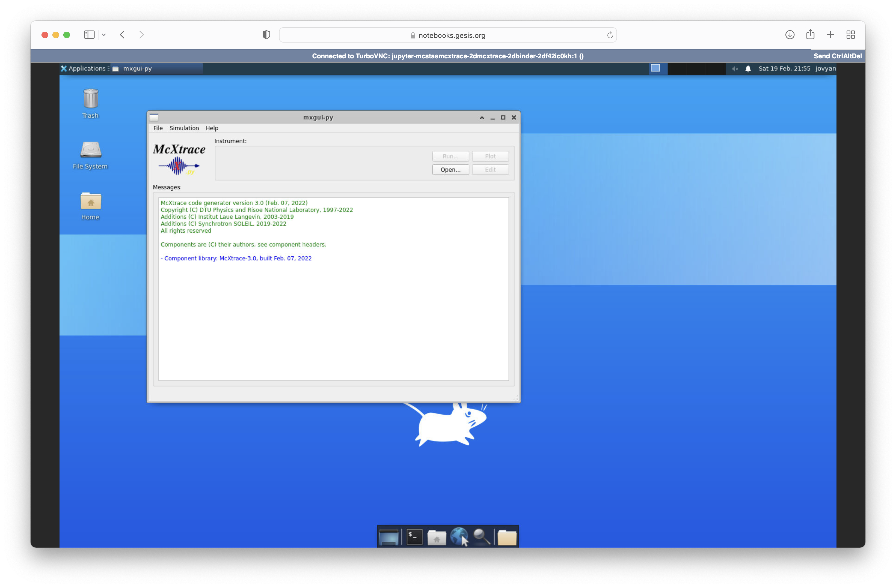Open the Trash desktop icon
This screenshot has width=896, height=588.
point(90,99)
